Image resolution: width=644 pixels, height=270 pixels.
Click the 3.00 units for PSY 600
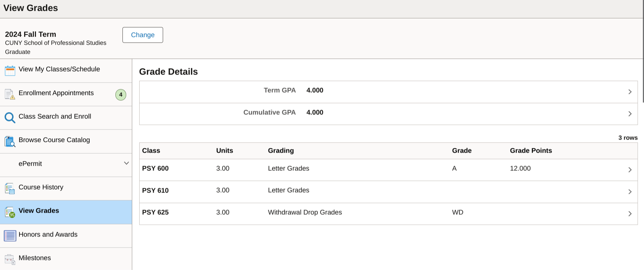pos(223,168)
